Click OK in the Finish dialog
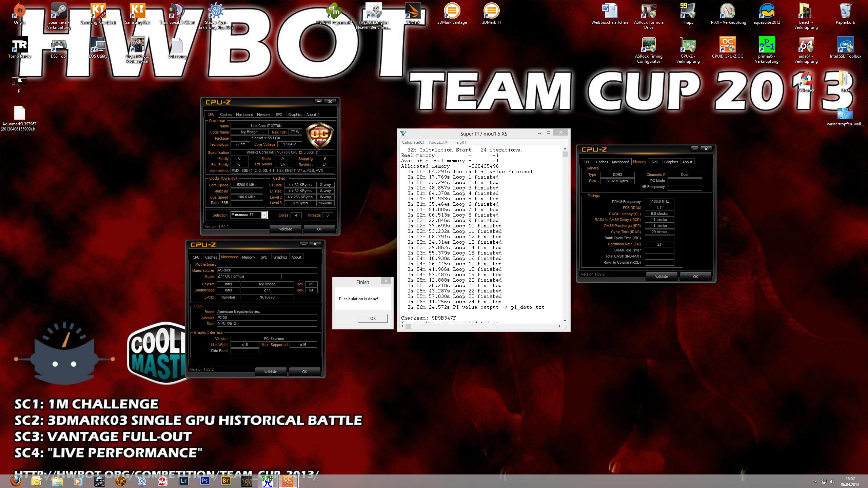This screenshot has height=488, width=868. 373,318
